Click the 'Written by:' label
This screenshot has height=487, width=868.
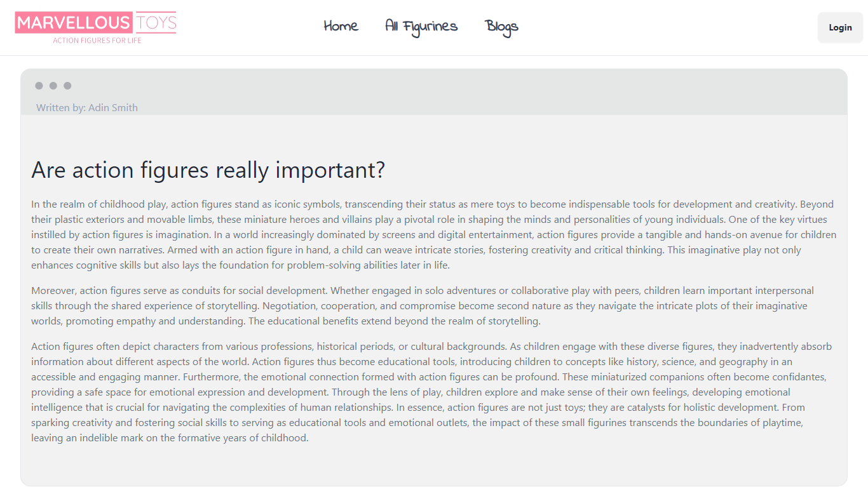pos(61,108)
